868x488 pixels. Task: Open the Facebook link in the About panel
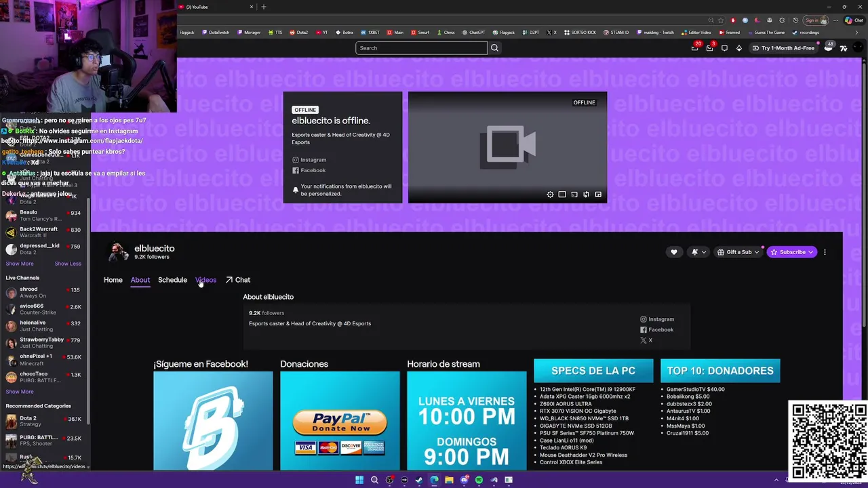click(657, 330)
